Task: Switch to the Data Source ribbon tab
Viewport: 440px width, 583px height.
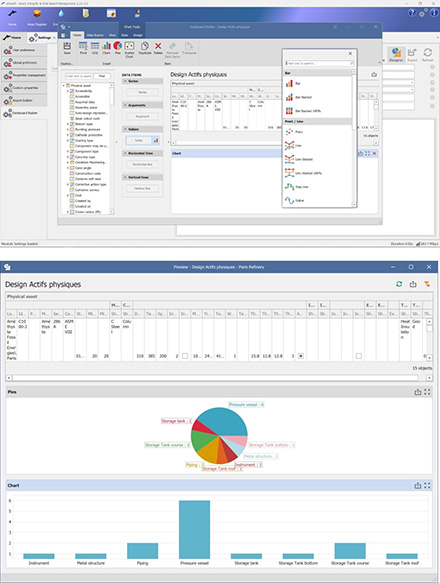Action: coord(95,35)
